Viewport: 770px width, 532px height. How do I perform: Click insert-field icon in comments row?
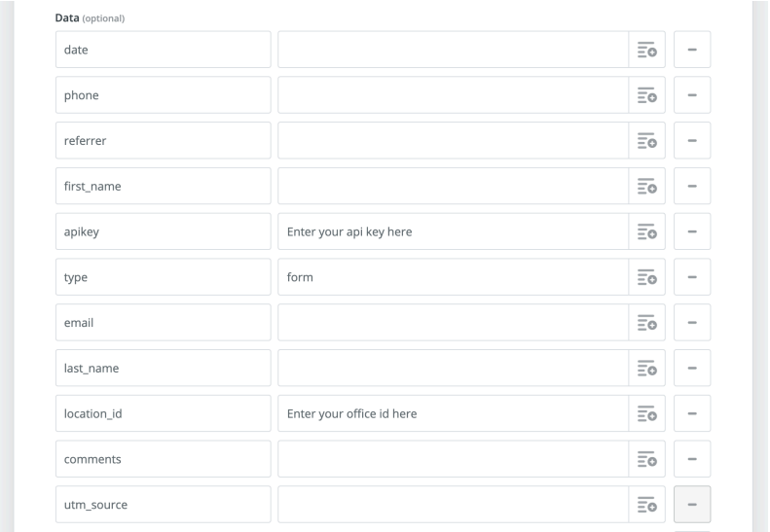coord(646,459)
